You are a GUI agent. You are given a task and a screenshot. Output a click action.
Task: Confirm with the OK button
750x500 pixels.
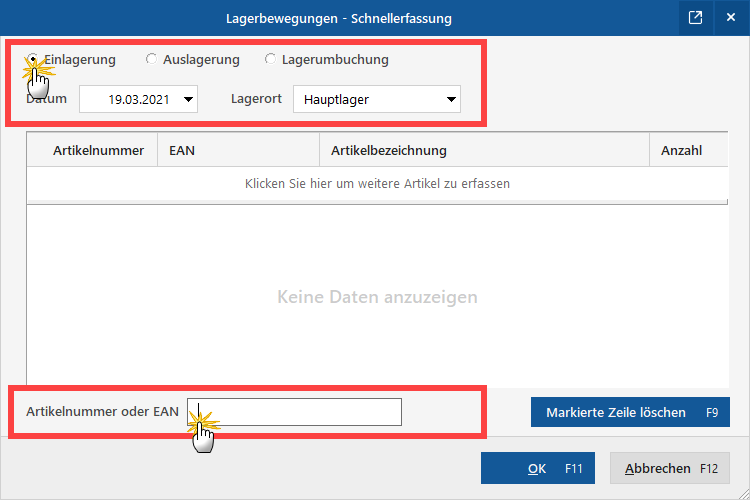(x=538, y=468)
